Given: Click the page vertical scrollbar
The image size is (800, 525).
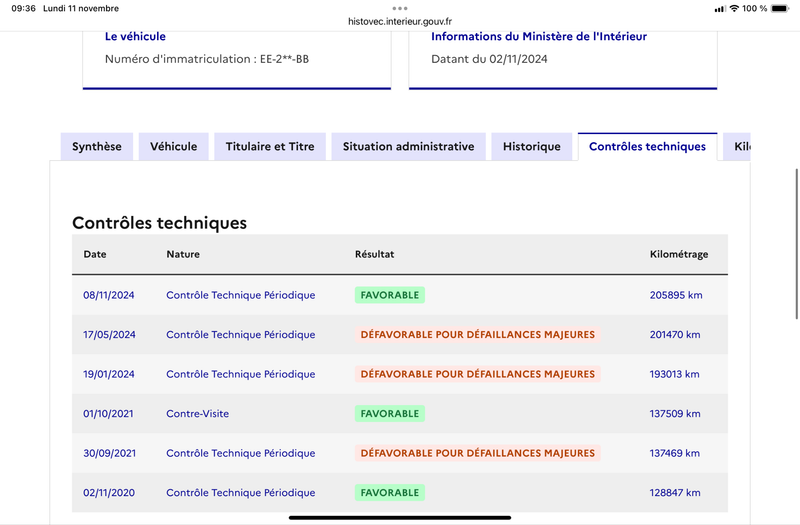Looking at the screenshot, I should tap(796, 244).
